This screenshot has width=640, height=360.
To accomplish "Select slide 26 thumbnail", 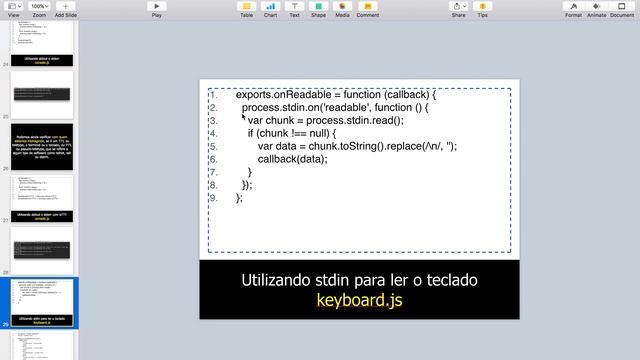I will pyautogui.click(x=42, y=147).
